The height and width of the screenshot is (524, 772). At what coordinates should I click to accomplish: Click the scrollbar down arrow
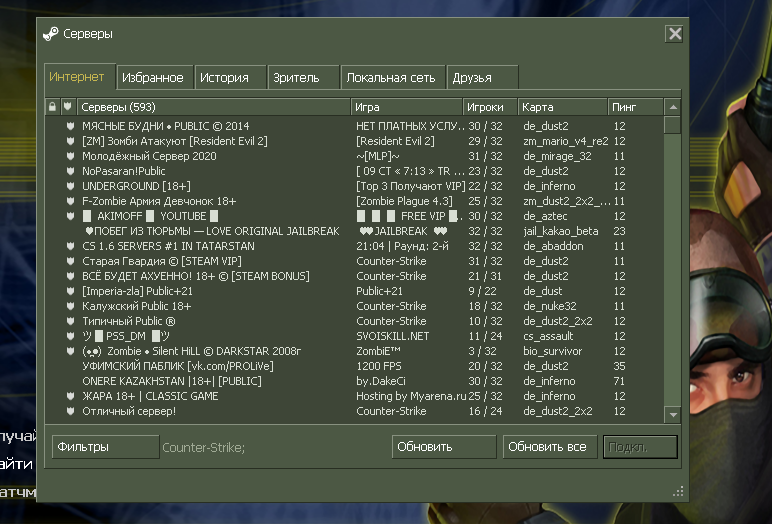[x=673, y=415]
